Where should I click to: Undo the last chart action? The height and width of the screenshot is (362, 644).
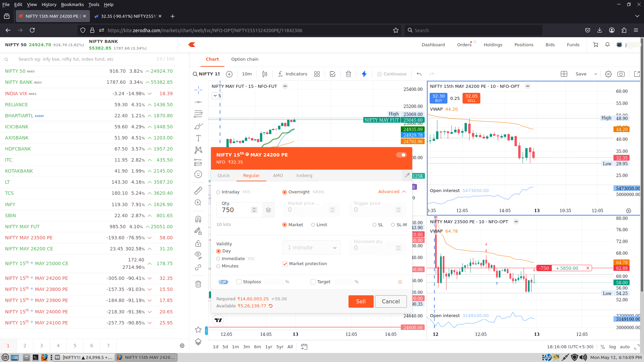pyautogui.click(x=419, y=74)
